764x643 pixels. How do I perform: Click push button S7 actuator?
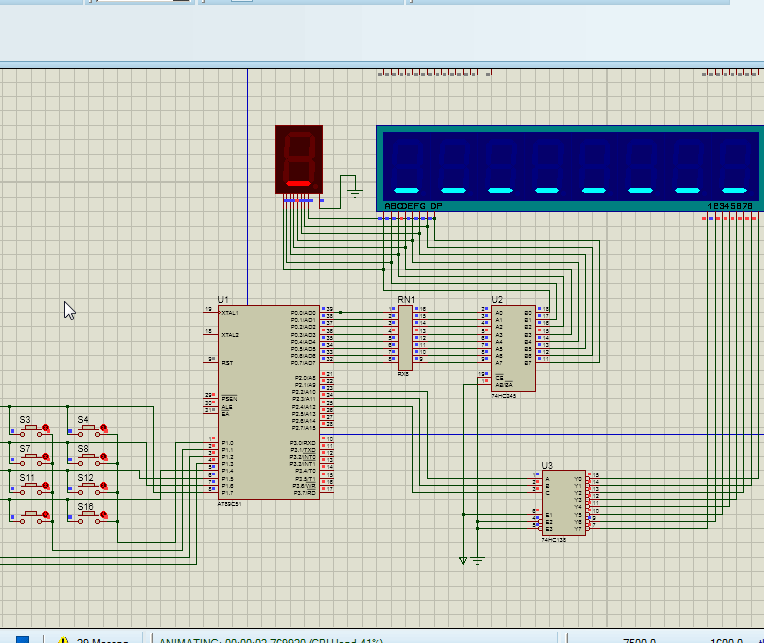[31, 456]
